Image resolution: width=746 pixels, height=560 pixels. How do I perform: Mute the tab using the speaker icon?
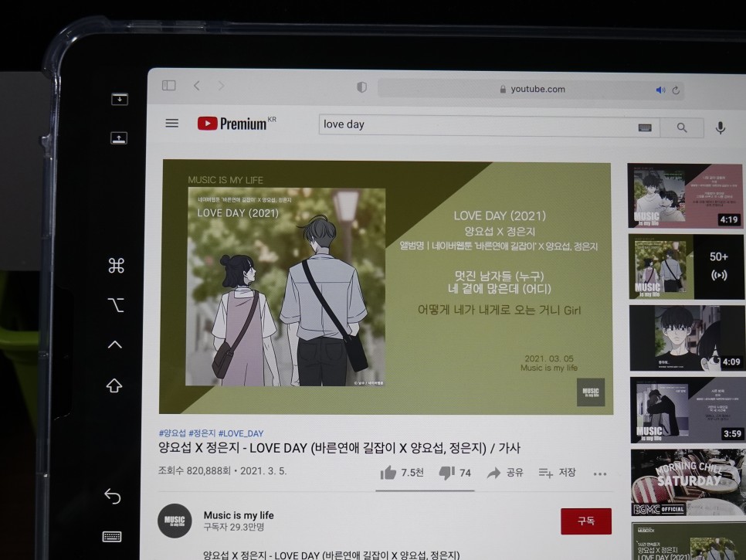click(660, 90)
